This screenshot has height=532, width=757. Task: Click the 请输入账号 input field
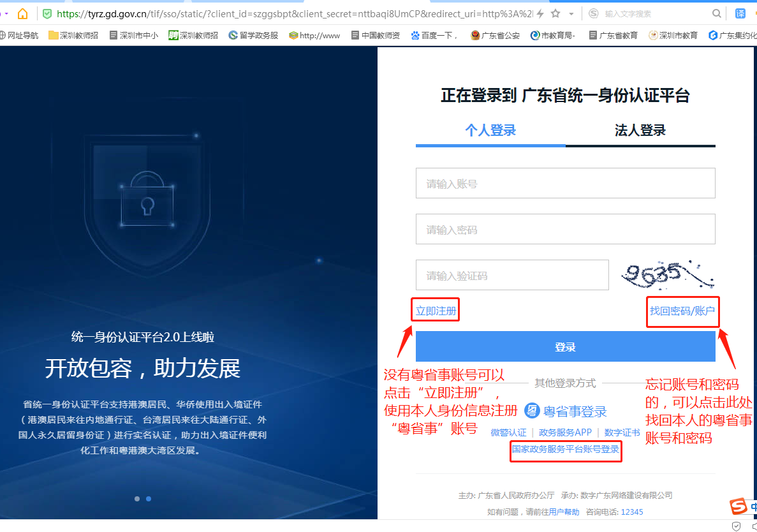(x=565, y=183)
